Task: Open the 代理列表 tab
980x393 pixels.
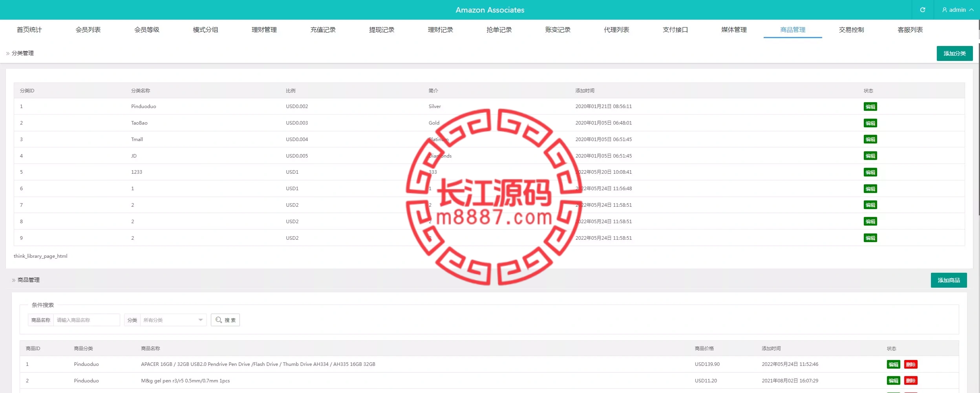Action: (x=616, y=30)
